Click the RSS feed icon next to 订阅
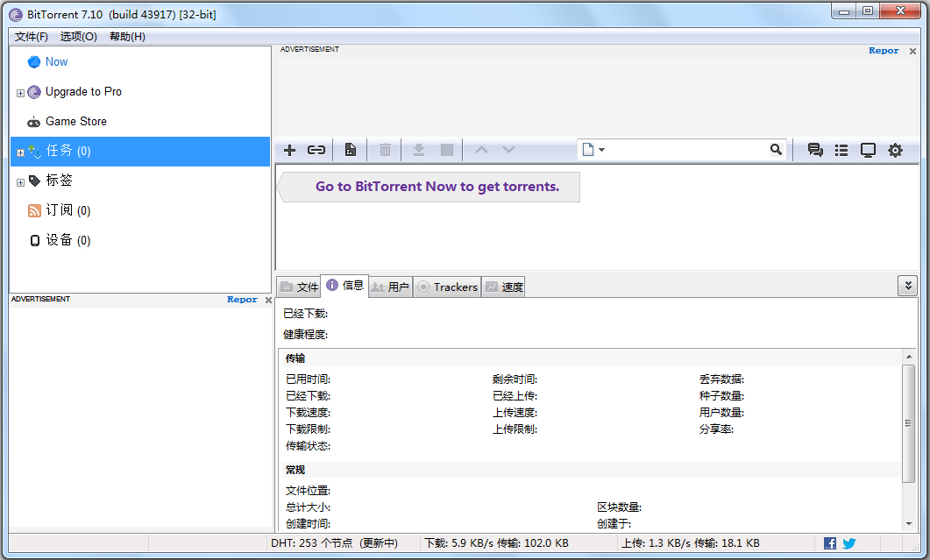This screenshot has height=560, width=930. click(34, 210)
